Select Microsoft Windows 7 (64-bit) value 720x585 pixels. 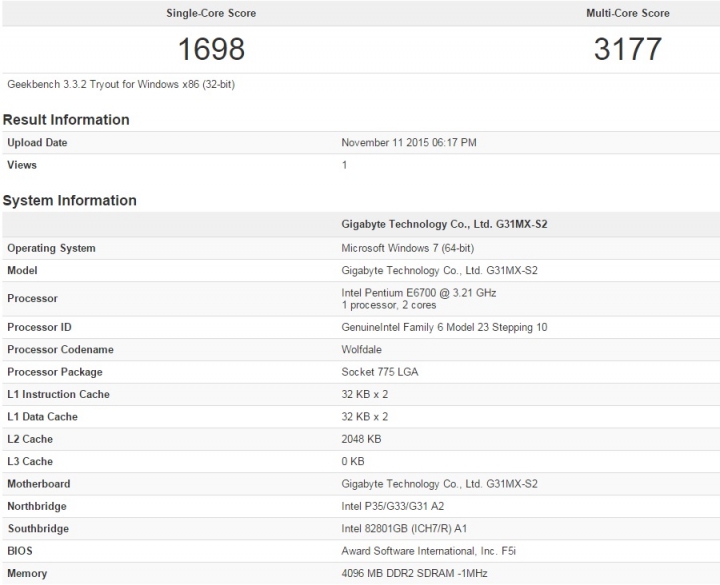pyautogui.click(x=408, y=248)
